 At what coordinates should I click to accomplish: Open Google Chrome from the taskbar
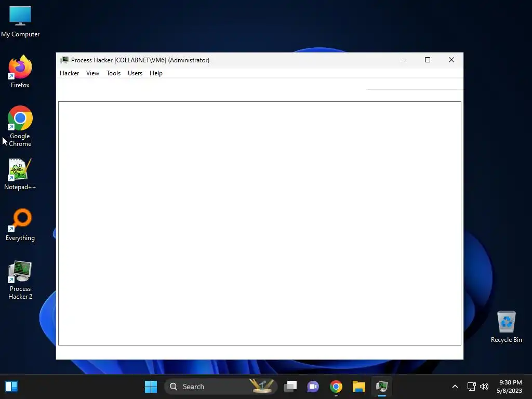tap(336, 387)
